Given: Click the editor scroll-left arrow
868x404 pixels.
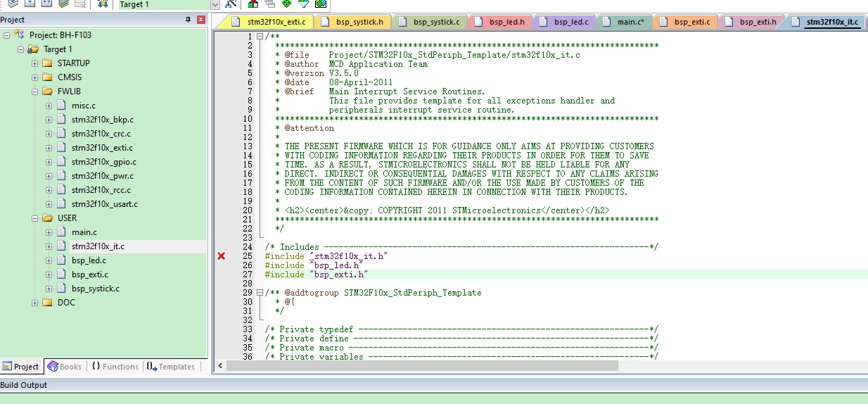Looking at the screenshot, I should coord(221,365).
